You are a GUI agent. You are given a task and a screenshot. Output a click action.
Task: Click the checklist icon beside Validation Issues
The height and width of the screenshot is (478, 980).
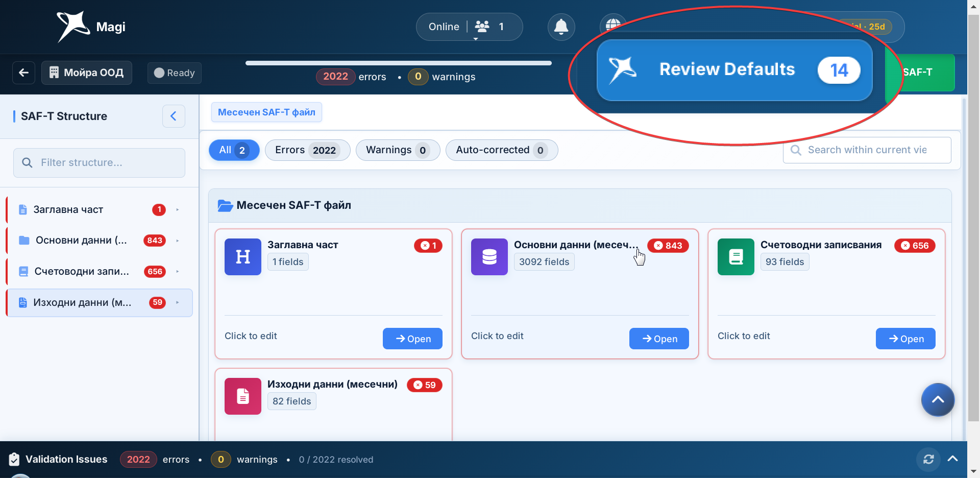(14, 459)
